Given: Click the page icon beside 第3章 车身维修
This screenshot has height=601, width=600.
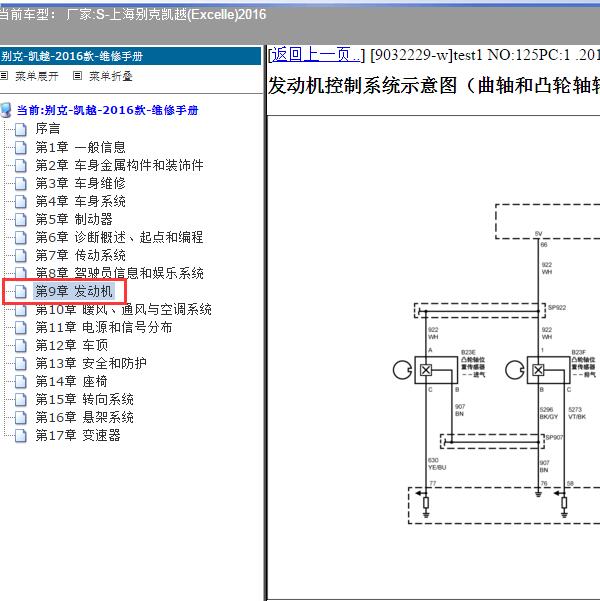Looking at the screenshot, I should (x=21, y=183).
